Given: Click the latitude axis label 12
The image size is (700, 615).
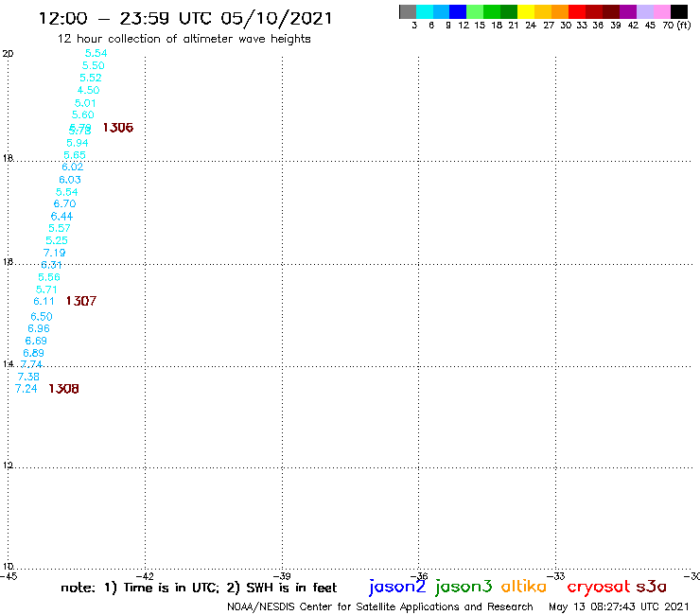Looking at the screenshot, I should (x=8, y=466).
